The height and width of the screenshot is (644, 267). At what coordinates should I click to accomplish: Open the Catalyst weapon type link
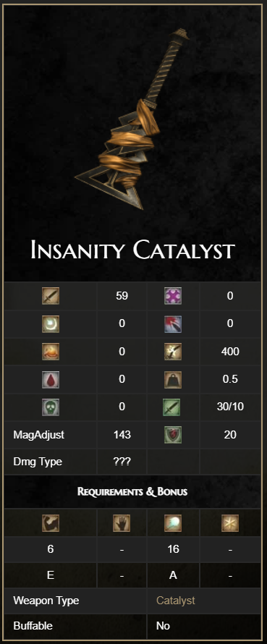click(x=175, y=601)
